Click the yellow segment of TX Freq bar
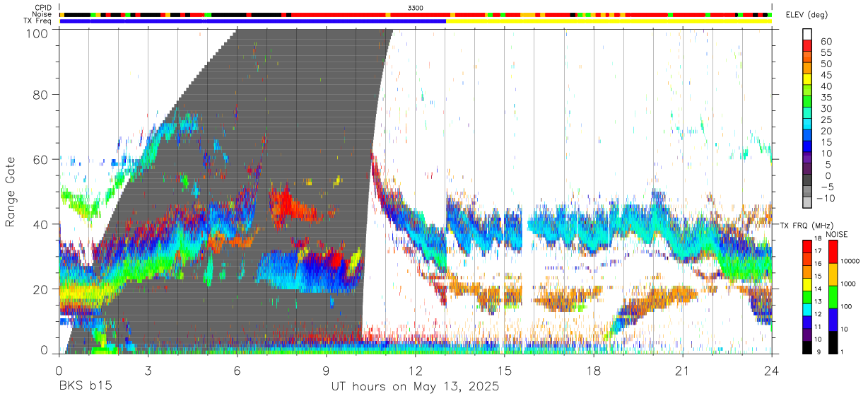868x401 pixels. pos(609,21)
